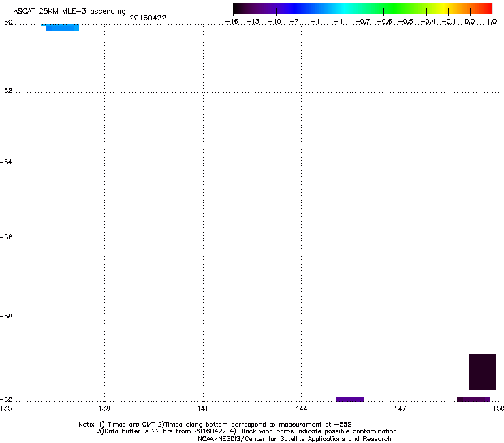Screen dimensions: 504x443
Task: Click the -58 latitude axis label
Action: coord(6,316)
